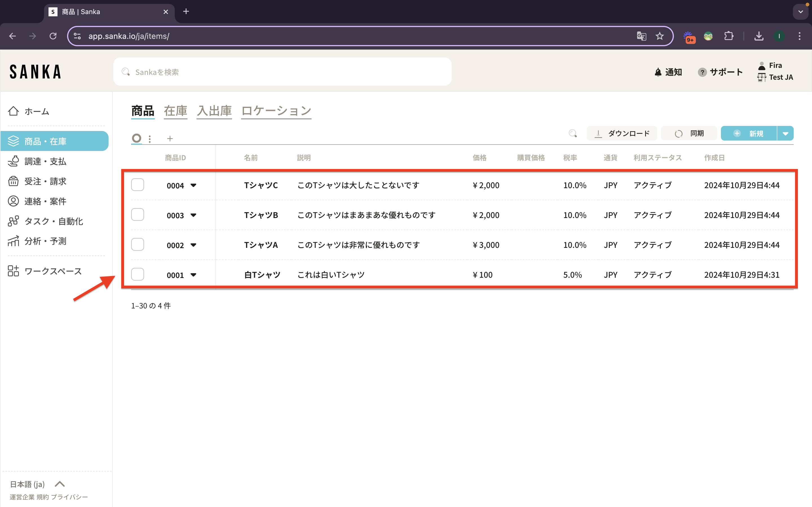
Task: Click the table search magnifier icon
Action: [x=573, y=134]
